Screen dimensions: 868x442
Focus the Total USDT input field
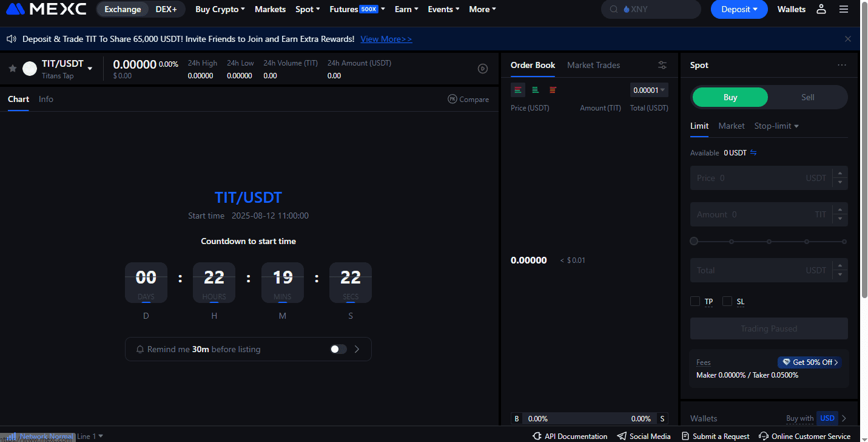(x=769, y=270)
